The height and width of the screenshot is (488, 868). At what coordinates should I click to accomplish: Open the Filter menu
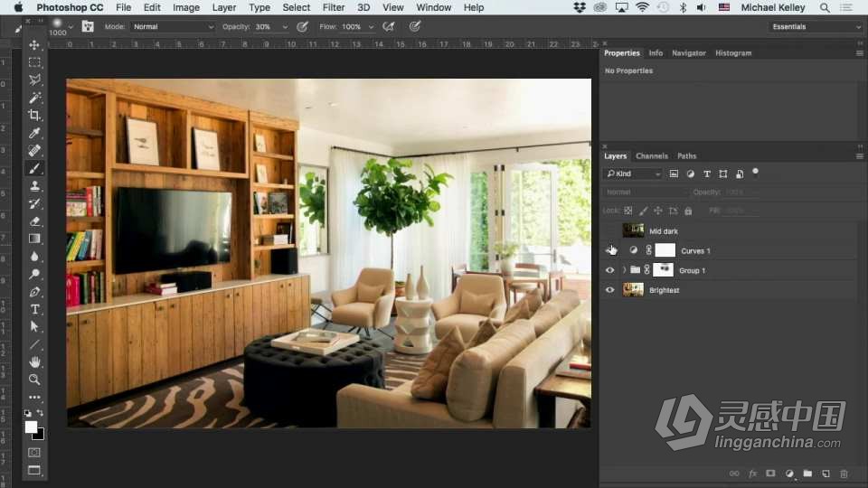334,8
